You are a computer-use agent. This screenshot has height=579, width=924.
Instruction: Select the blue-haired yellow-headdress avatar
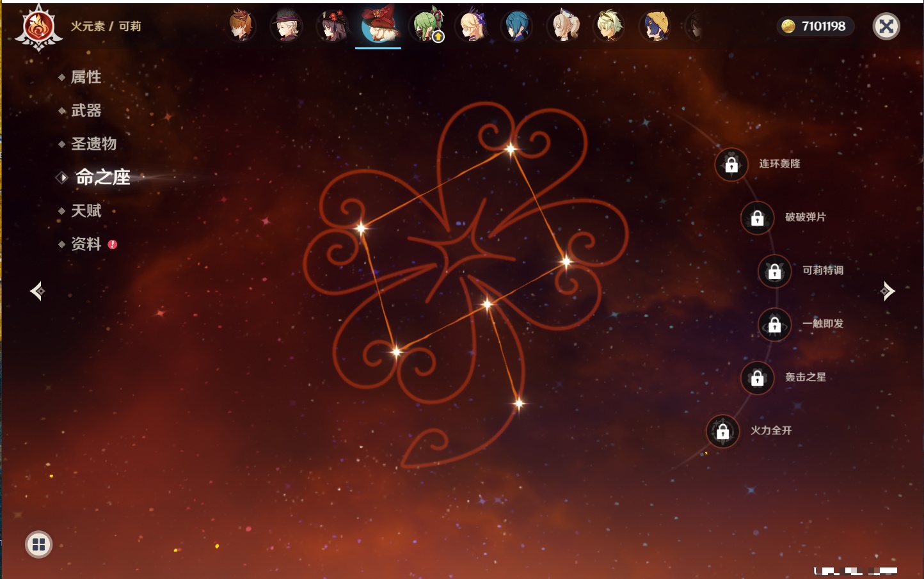click(655, 26)
